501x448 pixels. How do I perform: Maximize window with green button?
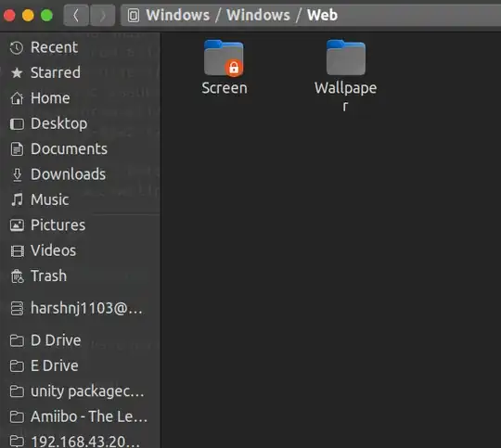(x=46, y=16)
